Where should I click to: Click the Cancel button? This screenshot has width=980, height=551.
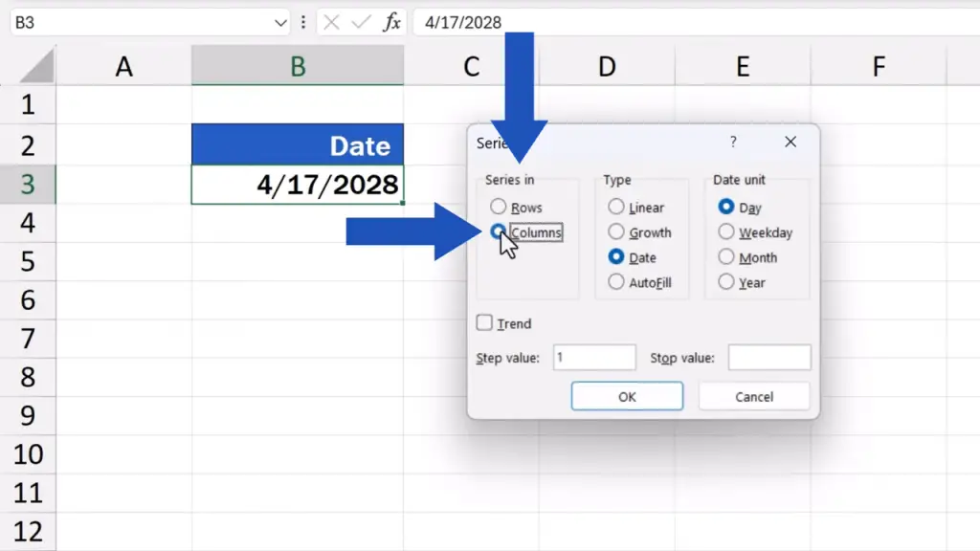[754, 397]
